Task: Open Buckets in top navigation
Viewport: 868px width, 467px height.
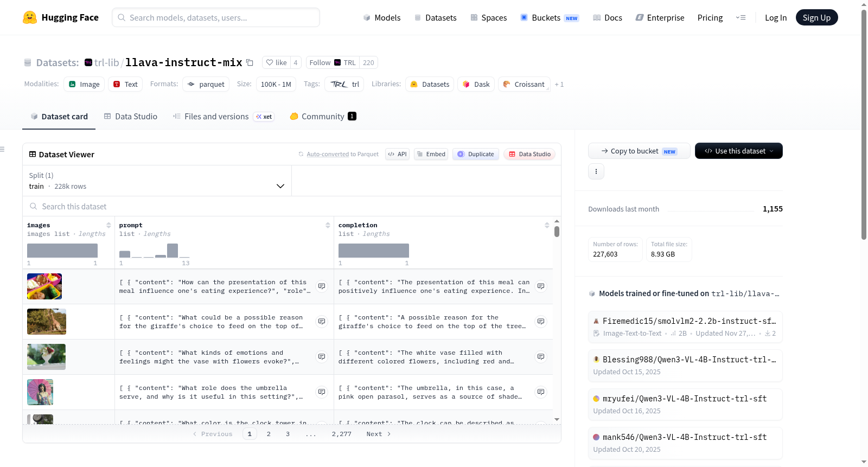Action: click(550, 17)
